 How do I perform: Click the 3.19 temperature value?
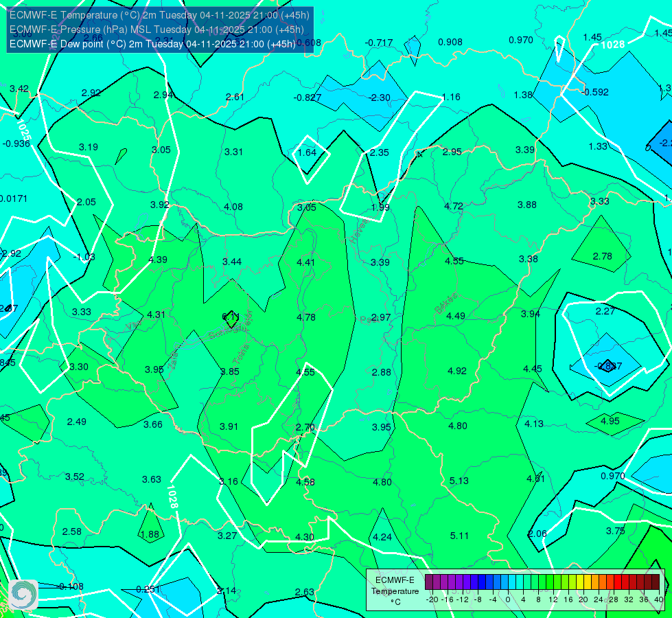(x=89, y=147)
